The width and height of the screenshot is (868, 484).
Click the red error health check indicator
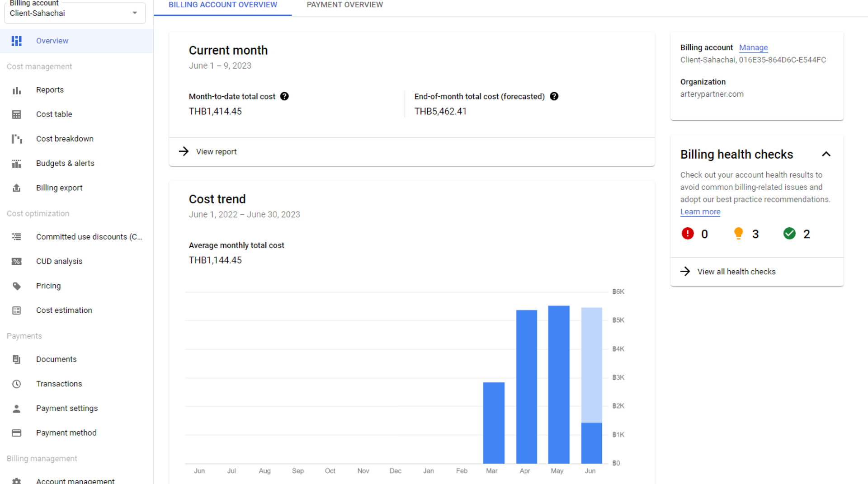(687, 234)
